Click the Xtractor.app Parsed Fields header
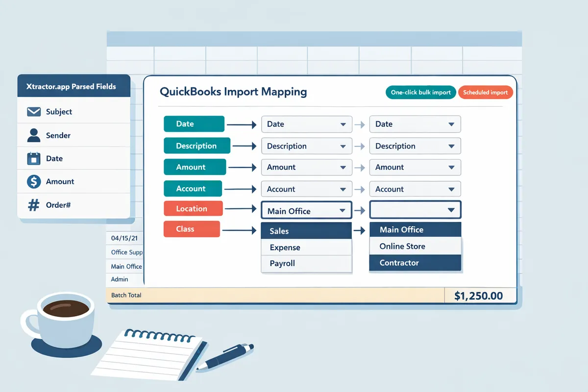Image resolution: width=588 pixels, height=392 pixels. (73, 86)
